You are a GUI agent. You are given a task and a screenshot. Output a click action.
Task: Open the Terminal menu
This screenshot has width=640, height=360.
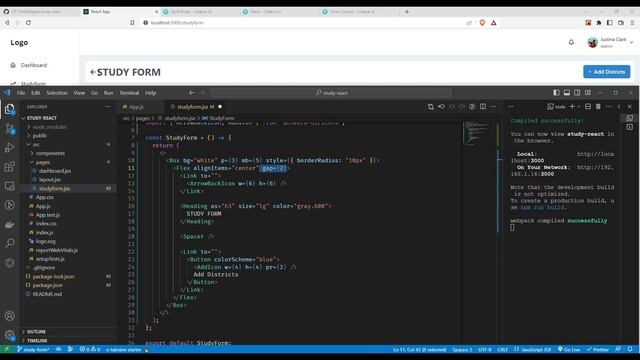(129, 93)
